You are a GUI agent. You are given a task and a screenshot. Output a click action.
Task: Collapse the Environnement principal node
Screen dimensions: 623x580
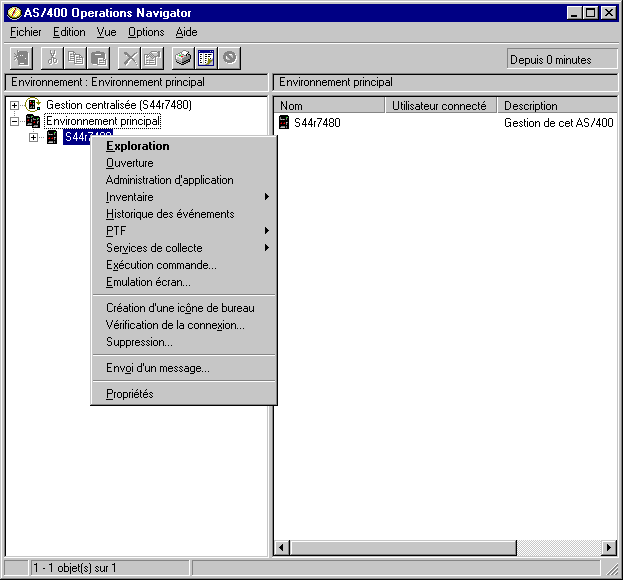[14, 121]
